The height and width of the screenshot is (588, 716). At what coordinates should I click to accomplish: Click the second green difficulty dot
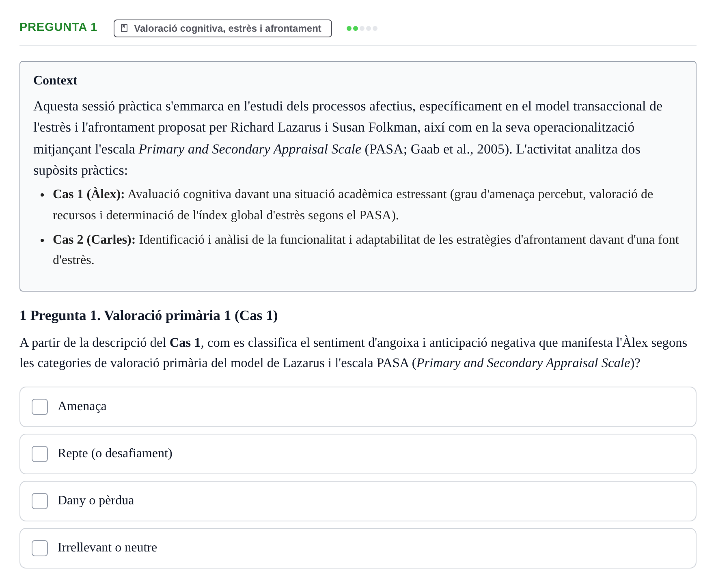click(356, 28)
